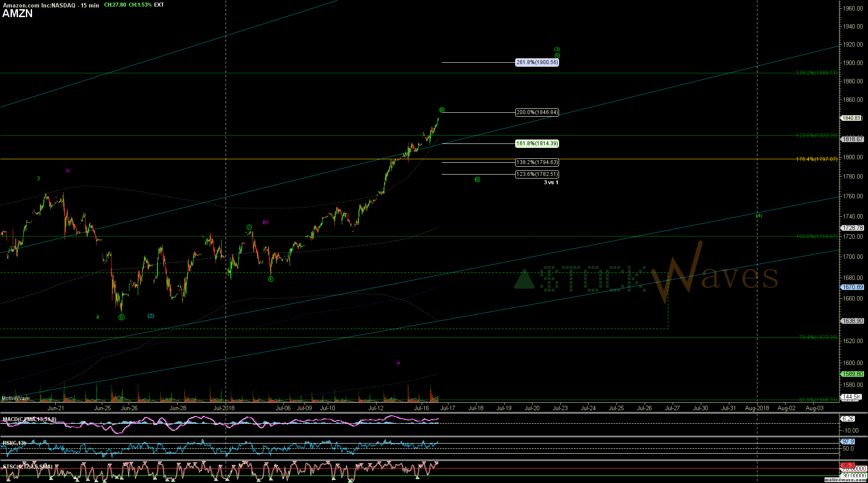
Task: Click the 1840.83 last price tag
Action: click(852, 118)
